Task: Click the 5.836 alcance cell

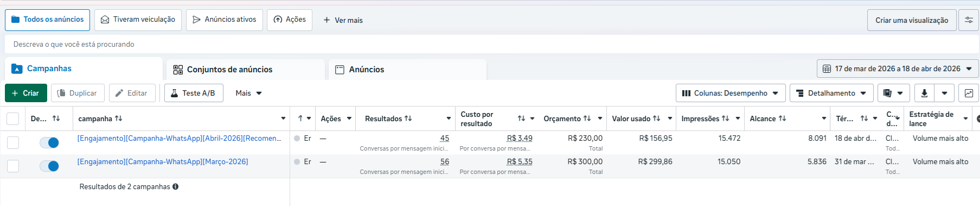Action: 817,162
